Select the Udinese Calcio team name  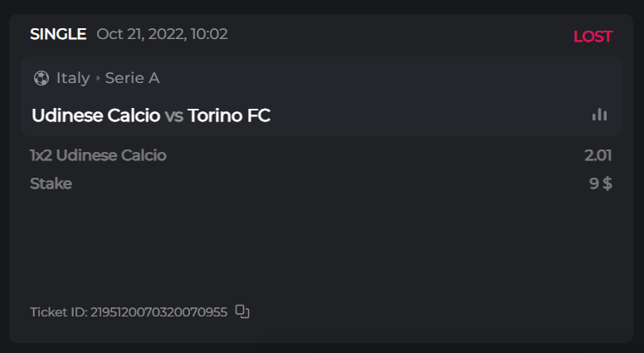pos(95,115)
